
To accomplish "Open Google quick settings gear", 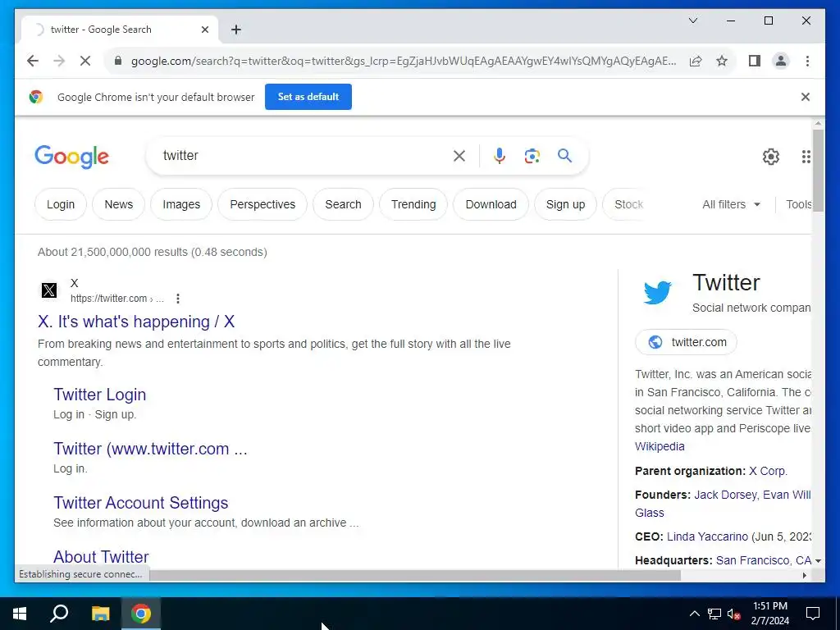I will (771, 157).
